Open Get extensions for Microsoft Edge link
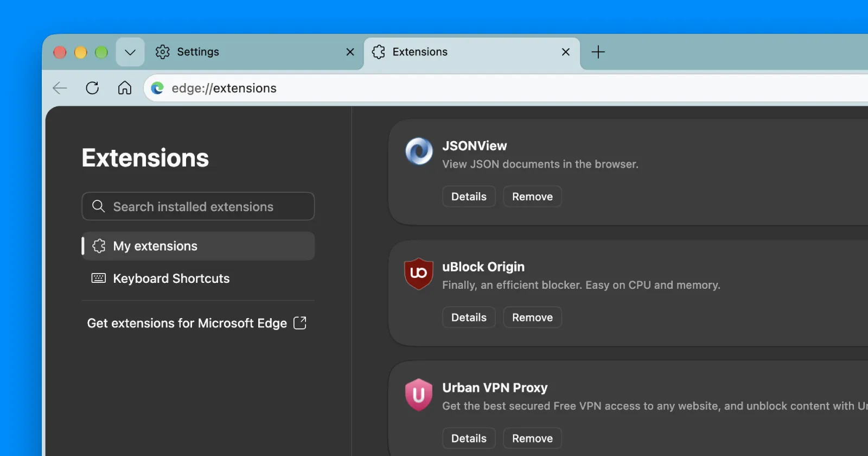Image resolution: width=868 pixels, height=456 pixels. tap(196, 323)
